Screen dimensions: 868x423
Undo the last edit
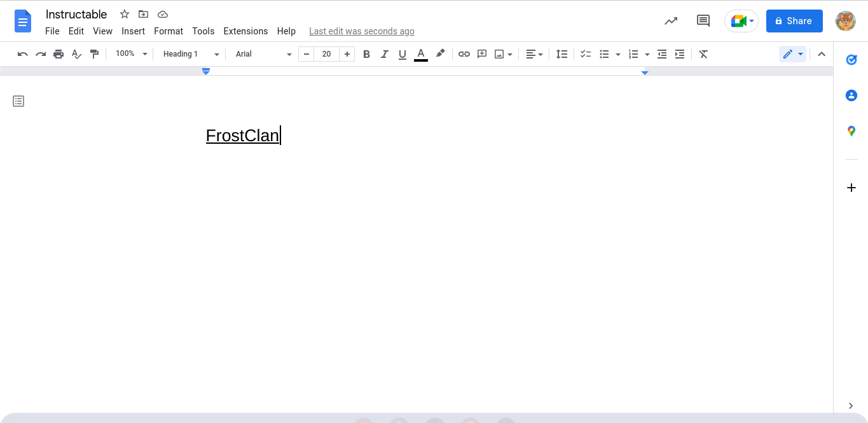pos(22,54)
